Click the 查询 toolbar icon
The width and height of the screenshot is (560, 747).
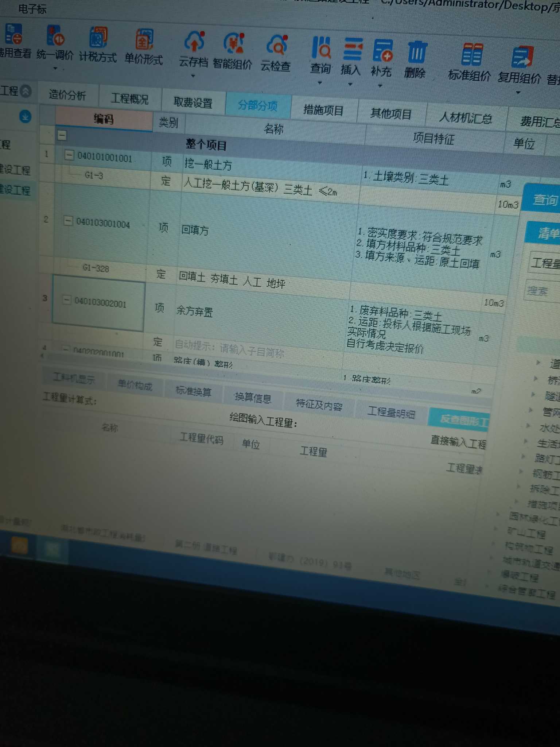pos(321,47)
